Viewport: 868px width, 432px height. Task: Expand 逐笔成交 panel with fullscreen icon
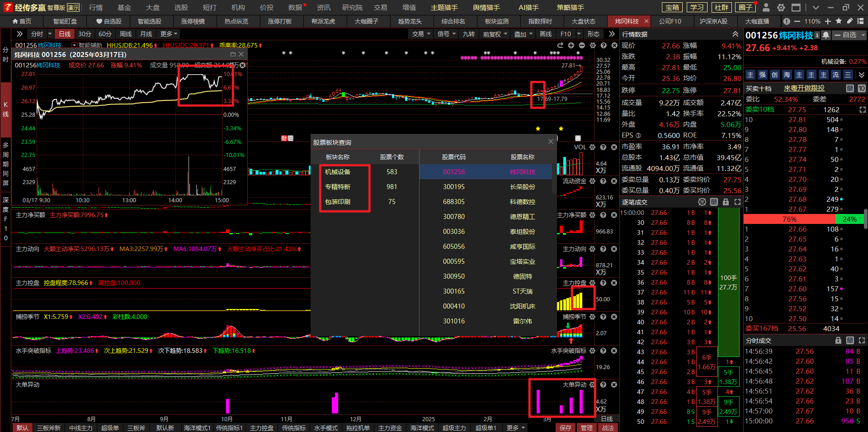pyautogui.click(x=737, y=202)
